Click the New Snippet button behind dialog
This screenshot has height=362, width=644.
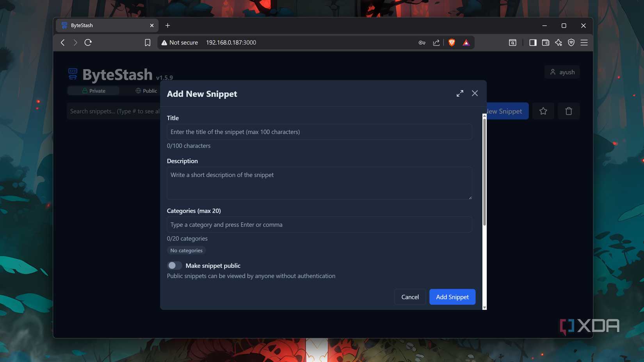click(x=507, y=111)
